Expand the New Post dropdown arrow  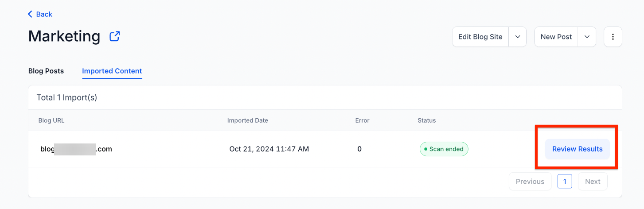(587, 37)
